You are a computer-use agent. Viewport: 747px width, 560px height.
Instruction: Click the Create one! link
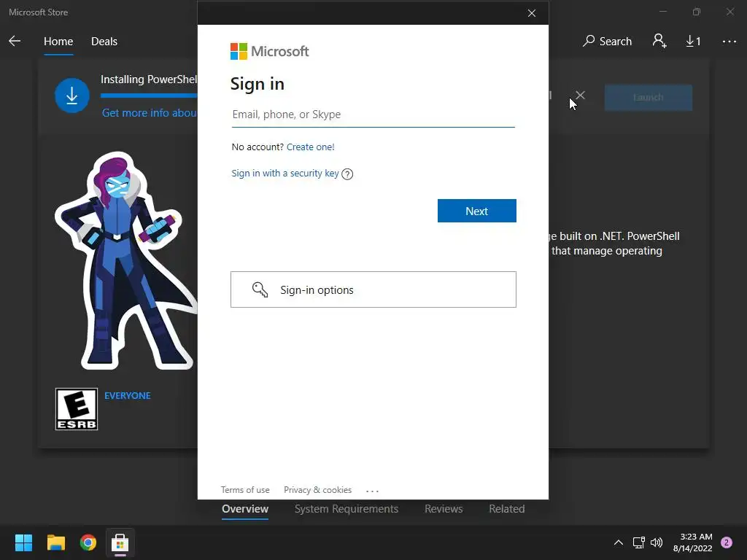(x=310, y=147)
